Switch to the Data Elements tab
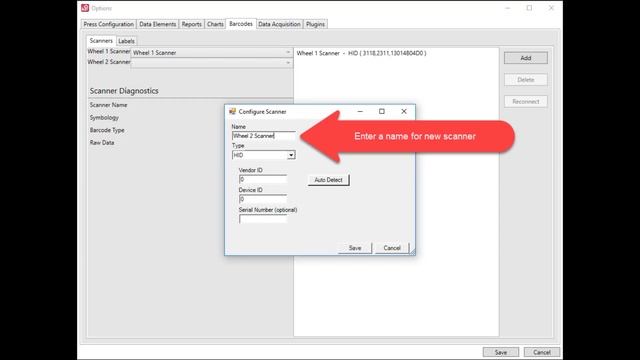The height and width of the screenshot is (360, 640). [x=158, y=24]
